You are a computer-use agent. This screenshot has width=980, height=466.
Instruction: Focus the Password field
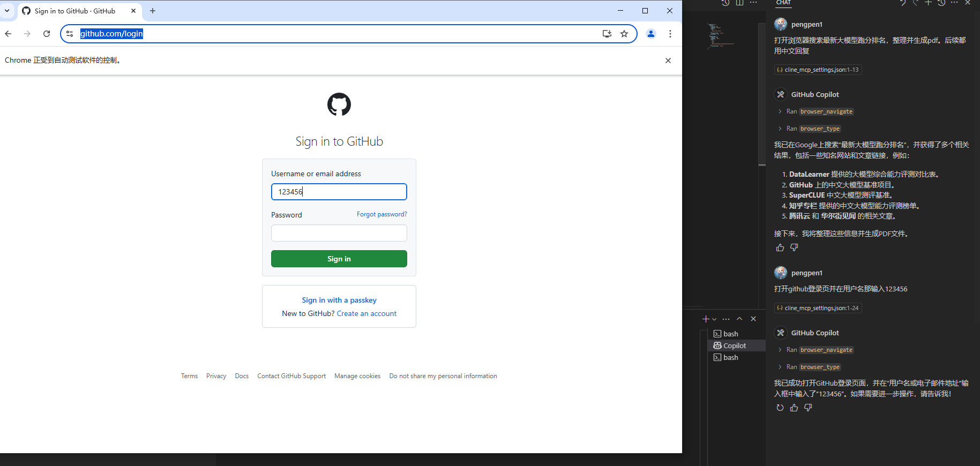pyautogui.click(x=339, y=233)
